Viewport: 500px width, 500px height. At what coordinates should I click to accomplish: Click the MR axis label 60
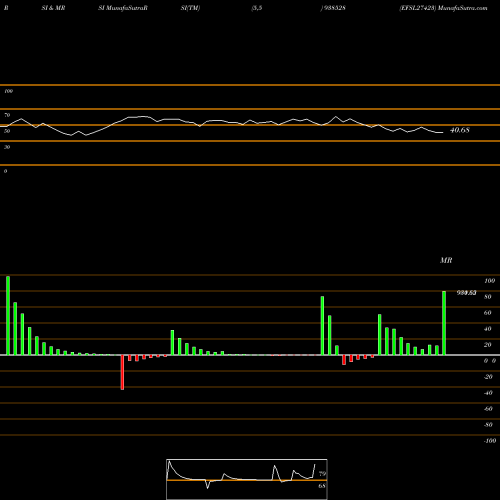(488, 313)
